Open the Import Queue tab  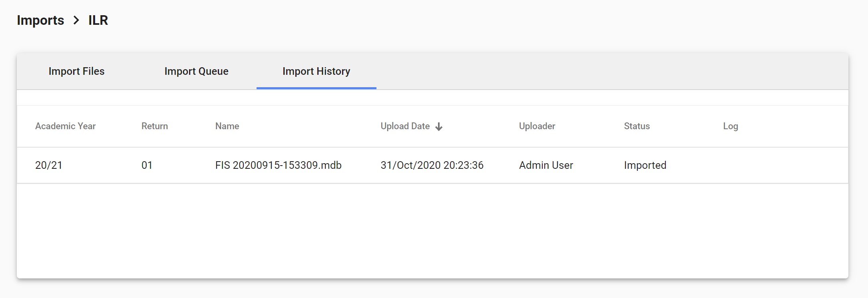point(196,71)
